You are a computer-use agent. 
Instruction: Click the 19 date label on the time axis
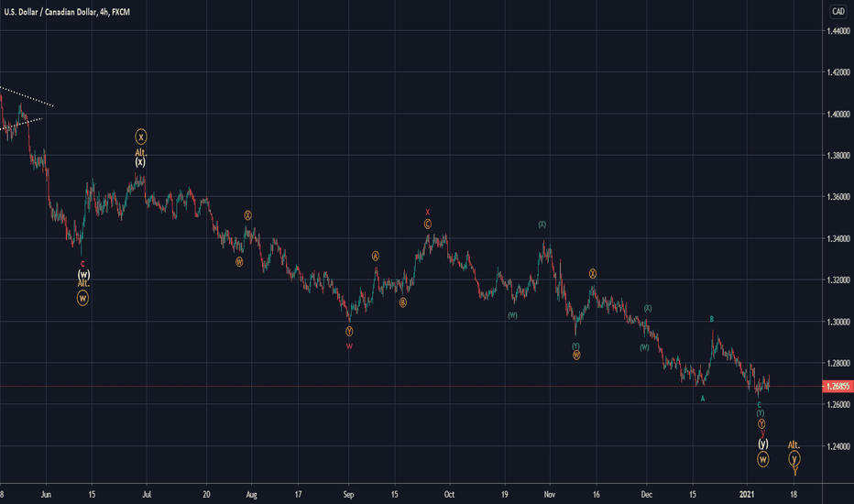click(x=505, y=495)
